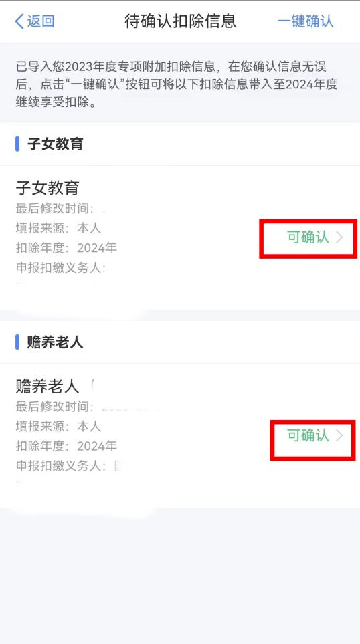
Task: Expand 子女教育 entry via right chevron
Action: click(339, 237)
